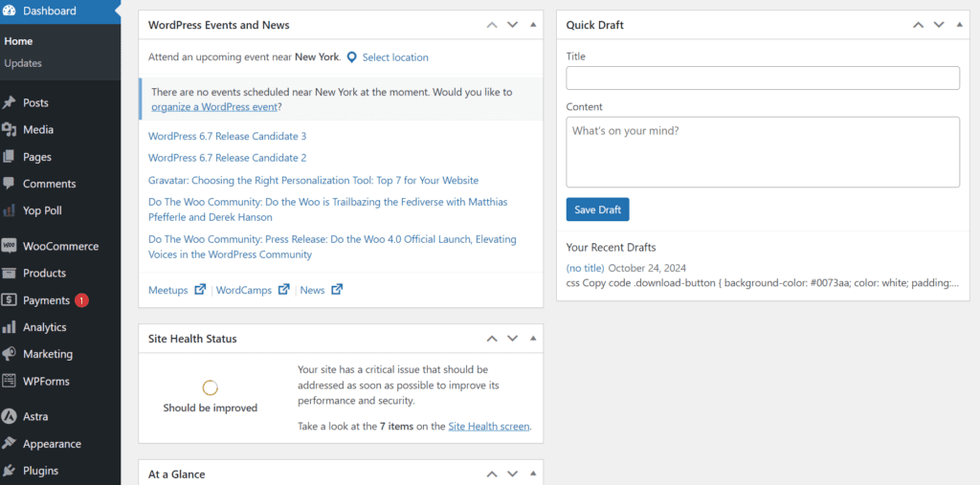Open Do the Woo 4.0 Launch link
The height and width of the screenshot is (485, 980).
click(x=332, y=247)
